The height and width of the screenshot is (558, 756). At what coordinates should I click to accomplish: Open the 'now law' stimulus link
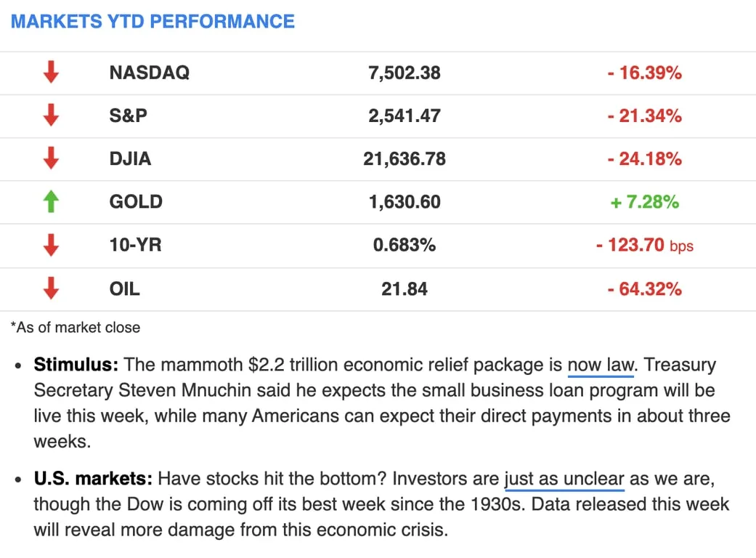click(x=602, y=365)
